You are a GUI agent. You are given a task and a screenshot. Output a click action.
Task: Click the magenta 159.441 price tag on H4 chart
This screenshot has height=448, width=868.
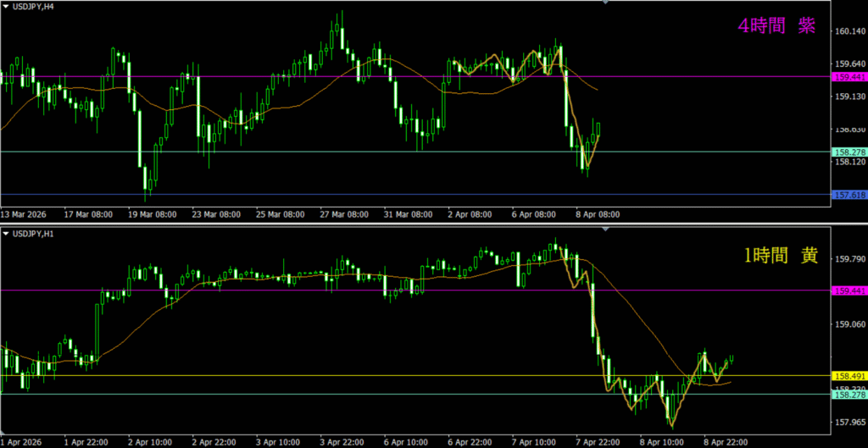coord(850,77)
